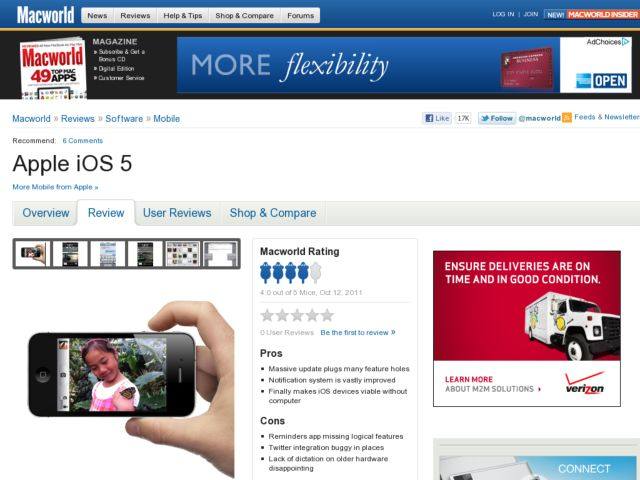Switch to the User Reviews tab

coord(177,213)
